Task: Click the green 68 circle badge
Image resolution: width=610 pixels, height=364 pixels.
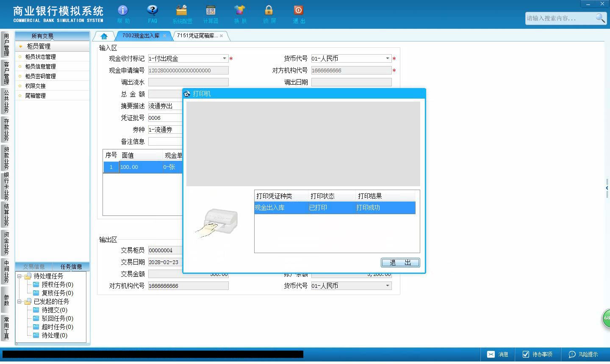Action: (x=606, y=318)
